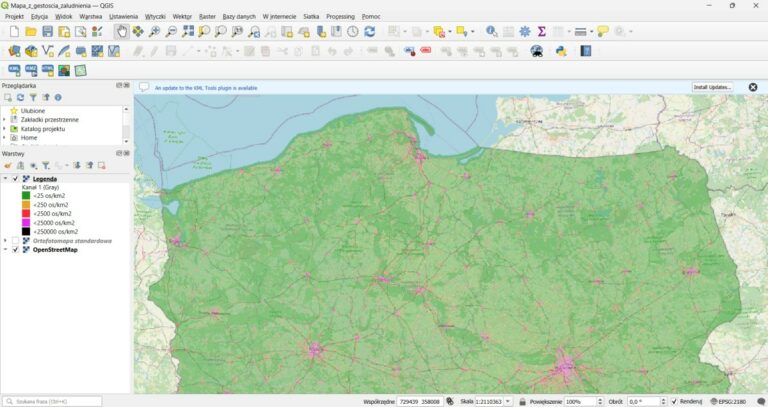Select the Pan Map hand tool

click(x=121, y=32)
